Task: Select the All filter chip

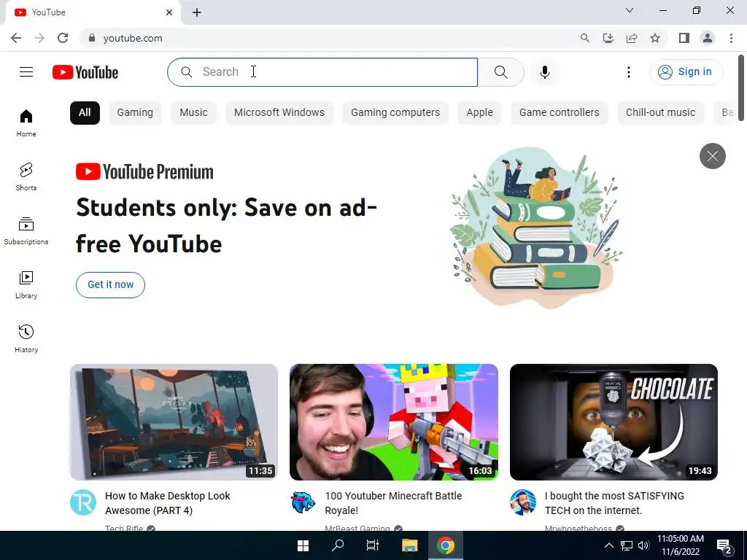Action: click(85, 113)
